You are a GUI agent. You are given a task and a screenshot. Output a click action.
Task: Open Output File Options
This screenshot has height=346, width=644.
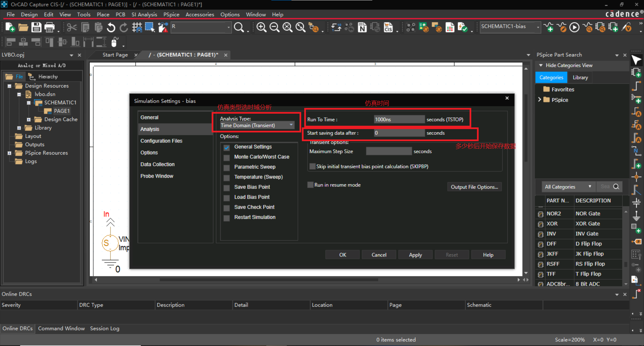point(474,187)
